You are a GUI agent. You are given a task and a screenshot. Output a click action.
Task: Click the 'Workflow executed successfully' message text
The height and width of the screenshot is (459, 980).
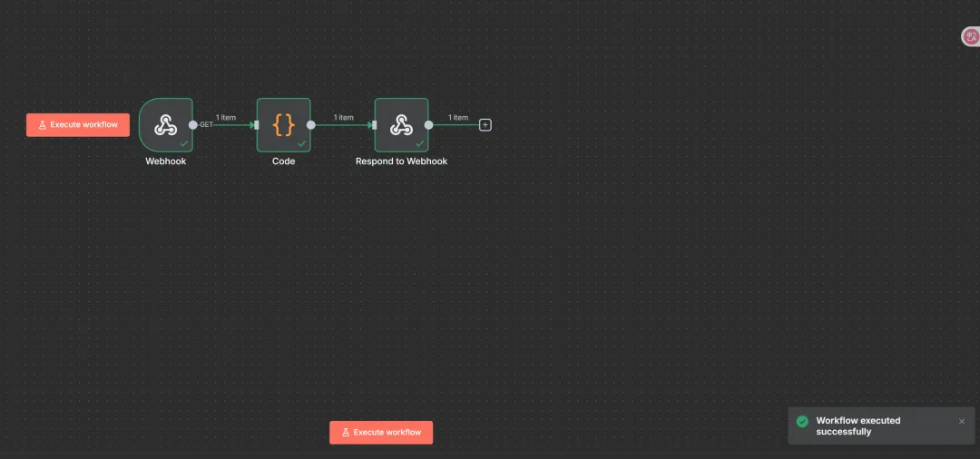coord(858,426)
